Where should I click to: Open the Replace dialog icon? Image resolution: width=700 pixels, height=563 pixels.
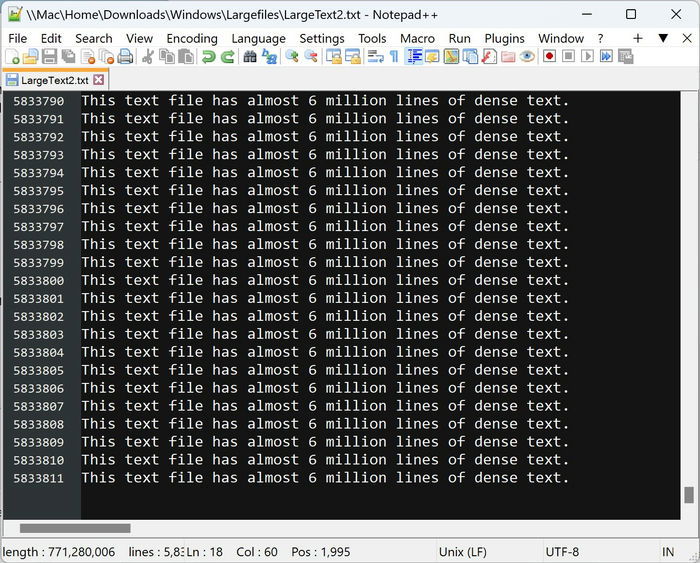coord(269,57)
